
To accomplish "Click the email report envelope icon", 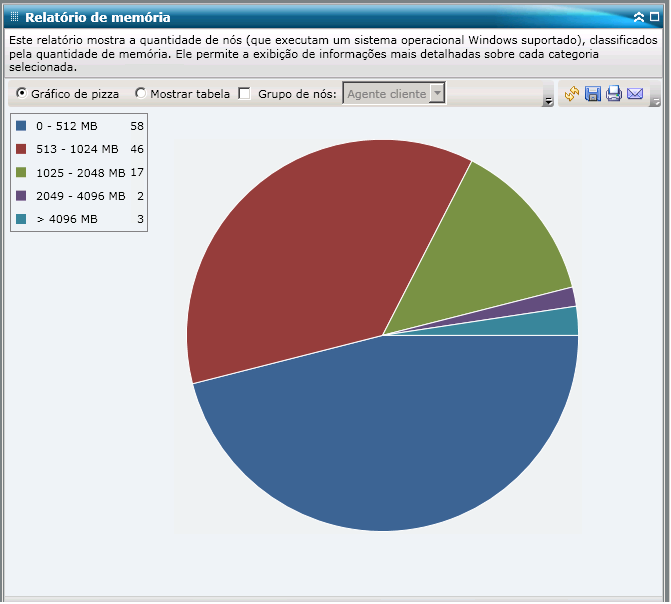I will pos(635,93).
